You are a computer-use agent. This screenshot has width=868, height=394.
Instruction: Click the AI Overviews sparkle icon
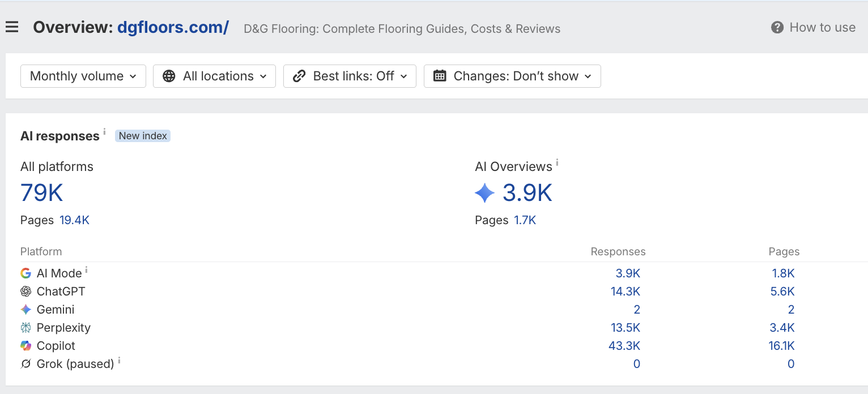[x=484, y=193]
